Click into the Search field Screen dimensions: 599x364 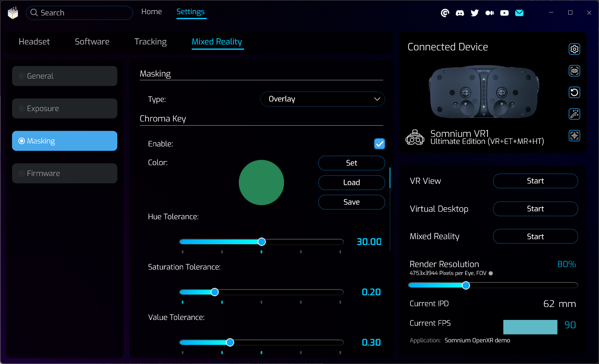pyautogui.click(x=79, y=13)
